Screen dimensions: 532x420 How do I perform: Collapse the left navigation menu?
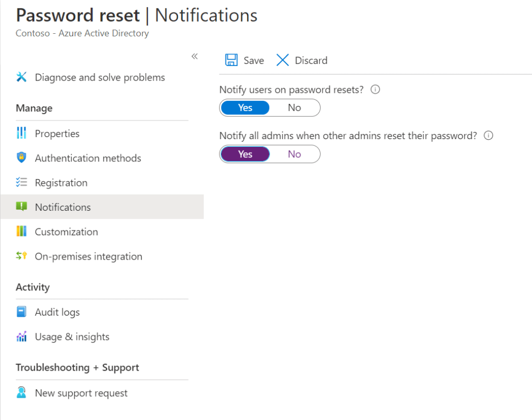pyautogui.click(x=195, y=56)
